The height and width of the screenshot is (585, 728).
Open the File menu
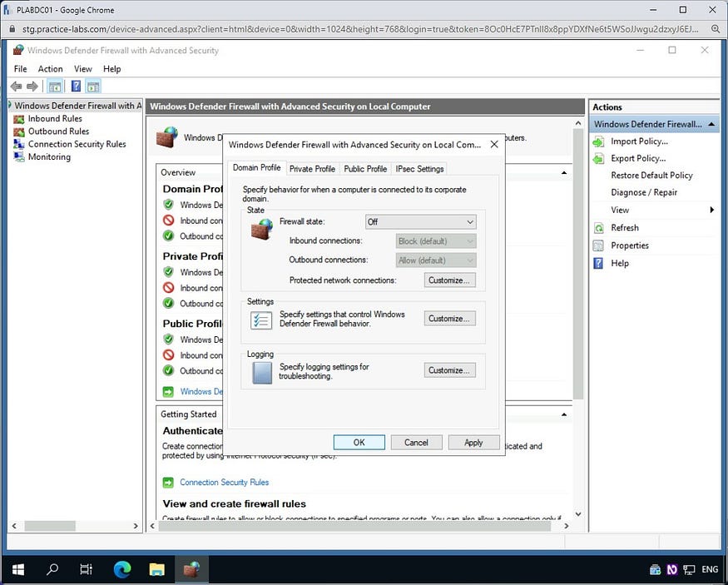21,69
